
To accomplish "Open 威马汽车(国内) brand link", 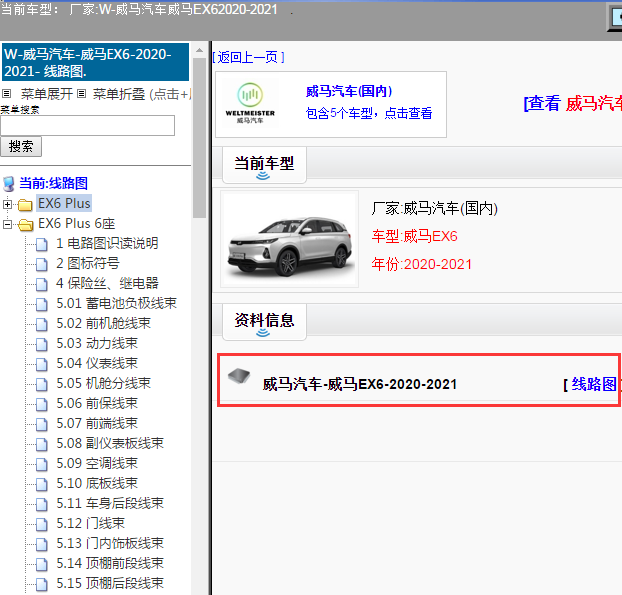I will 349,92.
